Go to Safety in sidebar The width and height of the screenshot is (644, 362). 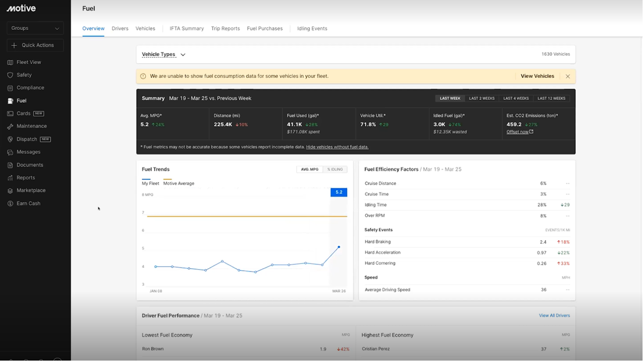(x=24, y=75)
